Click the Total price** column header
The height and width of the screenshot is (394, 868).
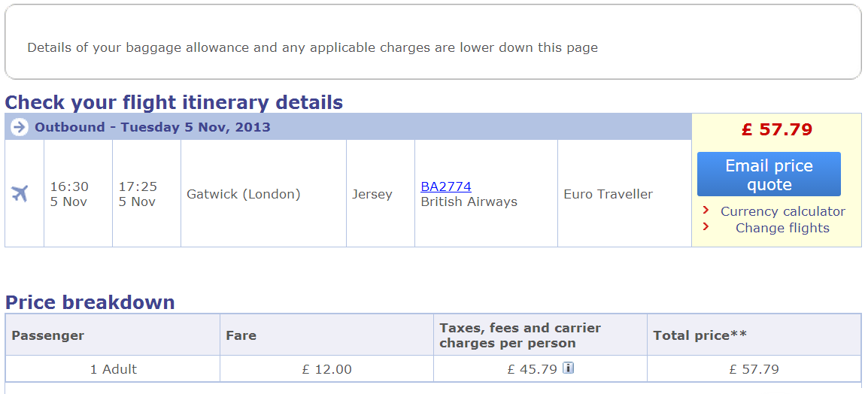tap(700, 335)
